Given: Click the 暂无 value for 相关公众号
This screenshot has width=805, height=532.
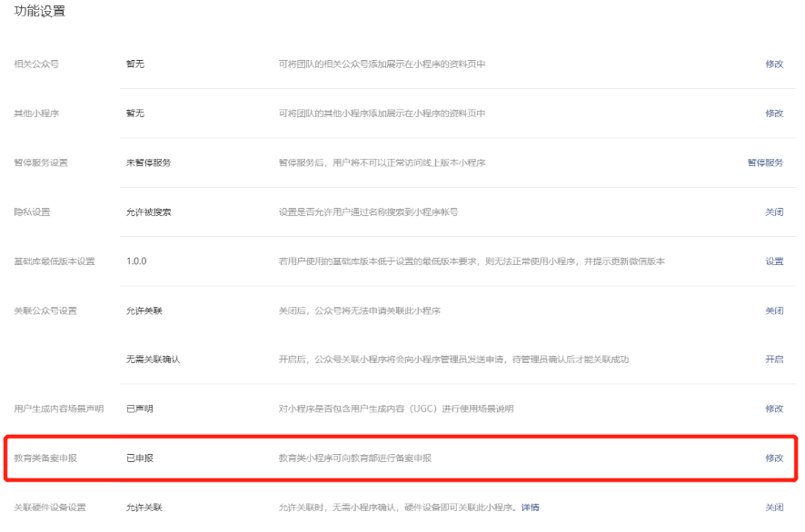Looking at the screenshot, I should (136, 64).
